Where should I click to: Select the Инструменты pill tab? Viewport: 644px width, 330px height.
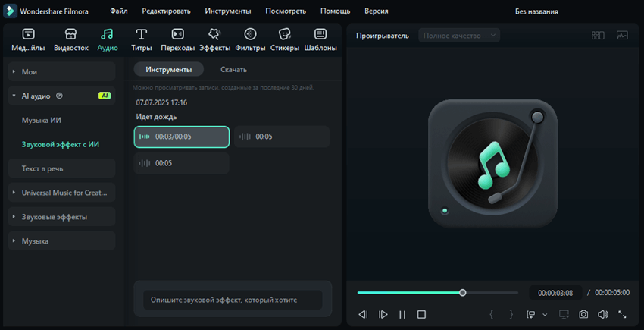tap(169, 70)
